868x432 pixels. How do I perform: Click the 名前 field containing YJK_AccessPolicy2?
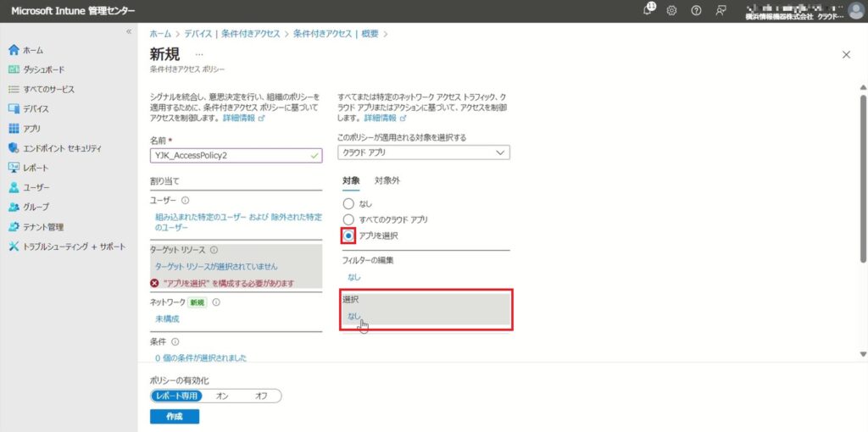236,155
